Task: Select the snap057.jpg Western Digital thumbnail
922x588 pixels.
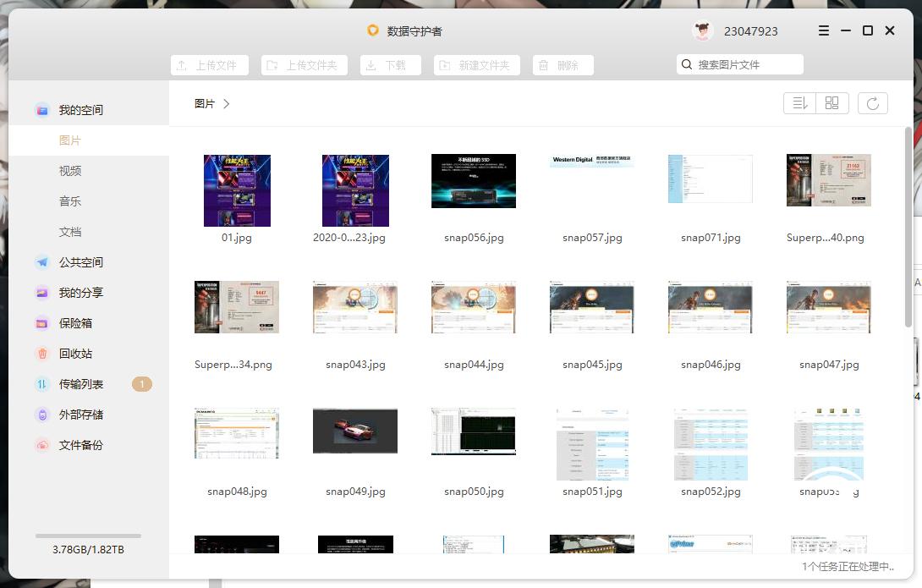Action: 592,161
